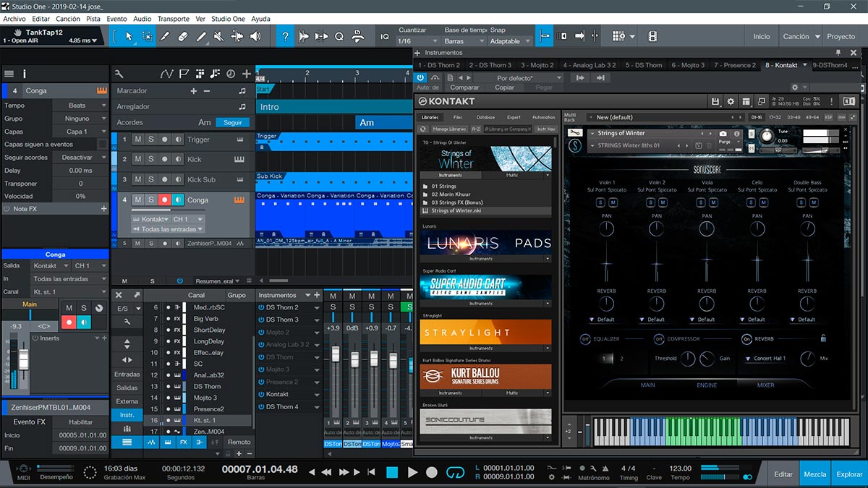Pick the Eraser tool

pyautogui.click(x=183, y=36)
